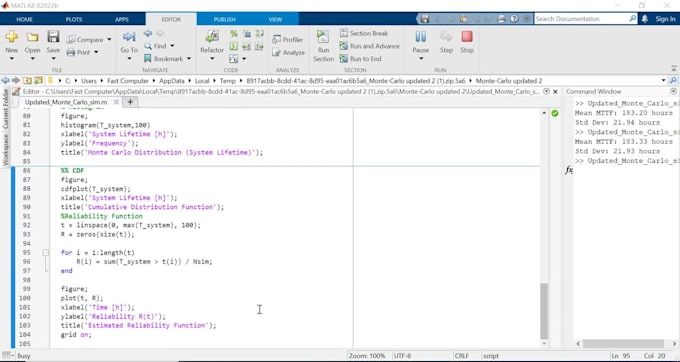
Task: Open the Command Window actions menu
Action: point(673,91)
